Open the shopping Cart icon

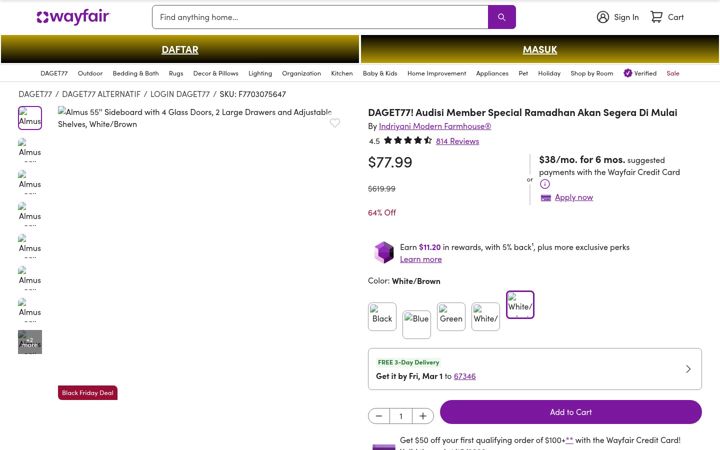656,17
